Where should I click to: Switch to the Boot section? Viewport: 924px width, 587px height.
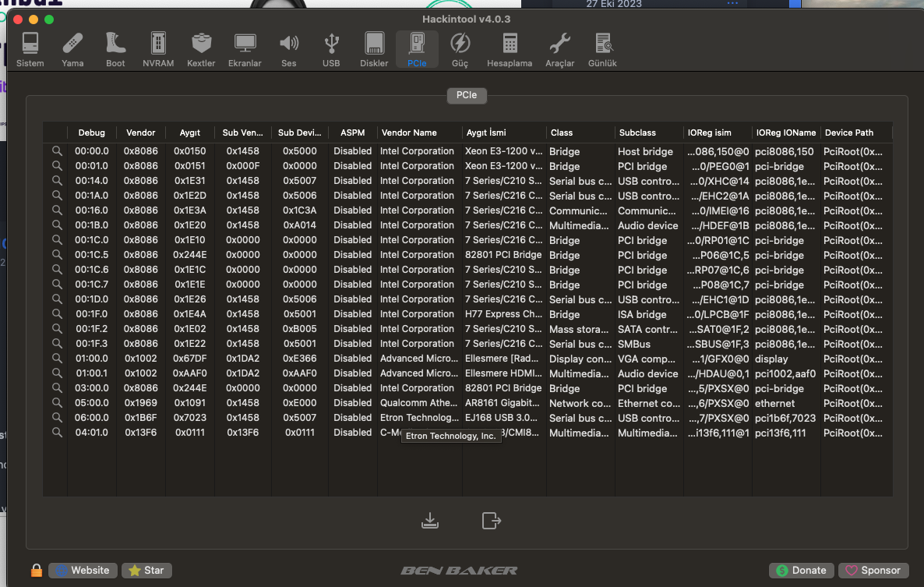pyautogui.click(x=115, y=49)
